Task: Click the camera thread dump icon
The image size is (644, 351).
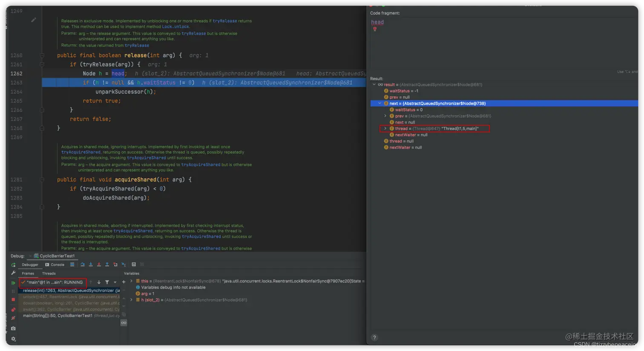Action: 13,328
